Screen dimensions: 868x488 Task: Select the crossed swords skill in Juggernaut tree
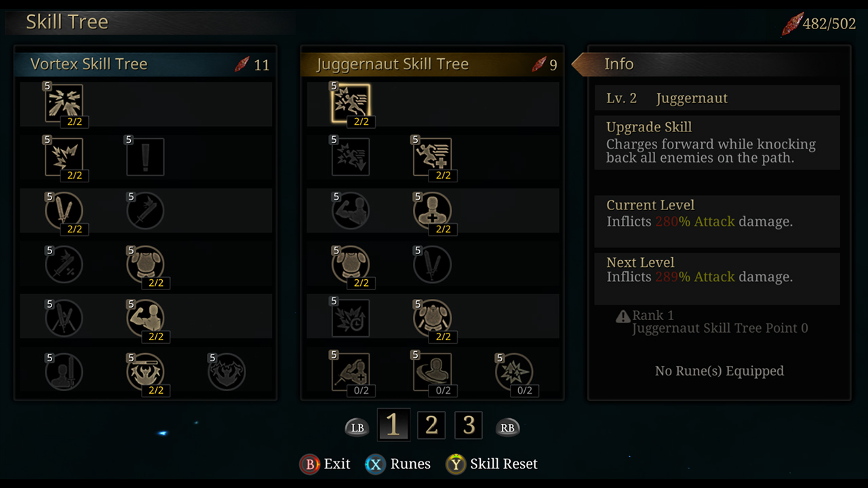tap(432, 264)
